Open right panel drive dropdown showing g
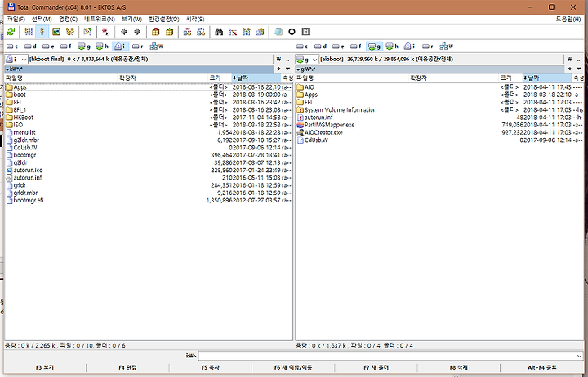The width and height of the screenshot is (588, 377). pos(307,60)
